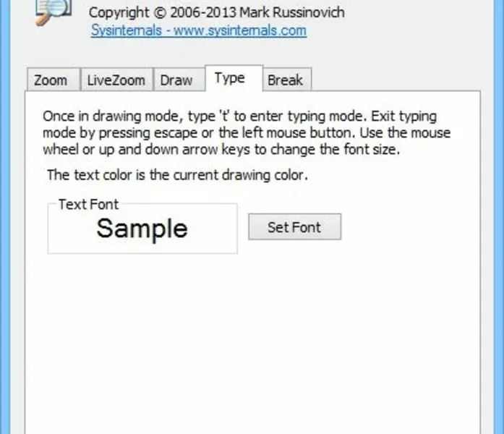The height and width of the screenshot is (434, 504).
Task: Open the LiveZoom tab
Action: pos(116,80)
